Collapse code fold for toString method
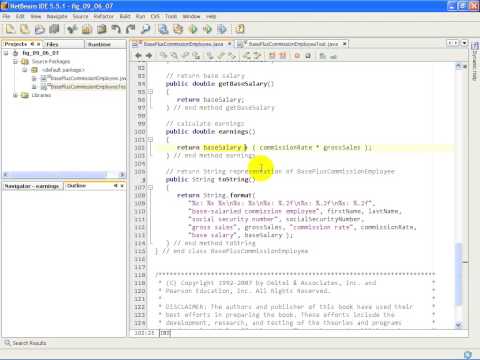The width and height of the screenshot is (480, 360). [150, 188]
